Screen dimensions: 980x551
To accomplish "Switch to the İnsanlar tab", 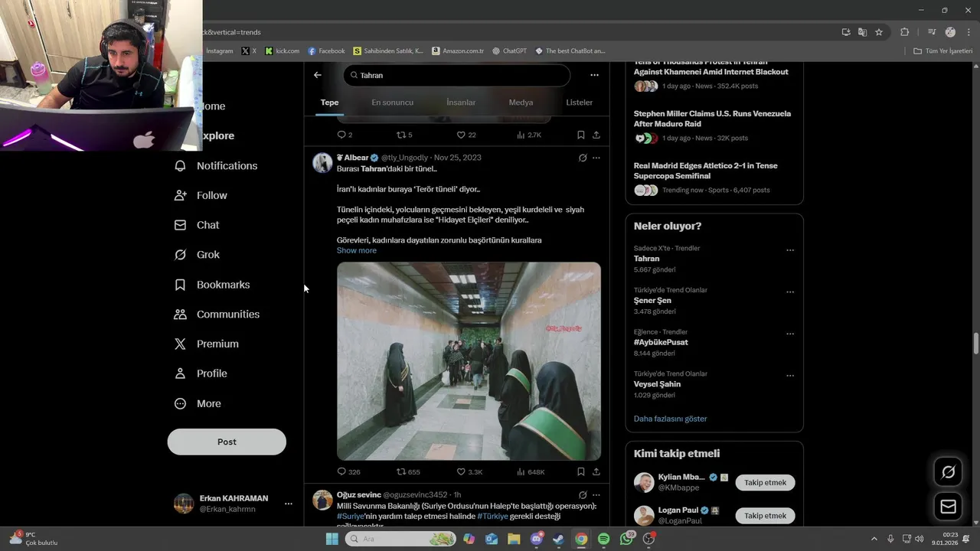I will point(461,103).
